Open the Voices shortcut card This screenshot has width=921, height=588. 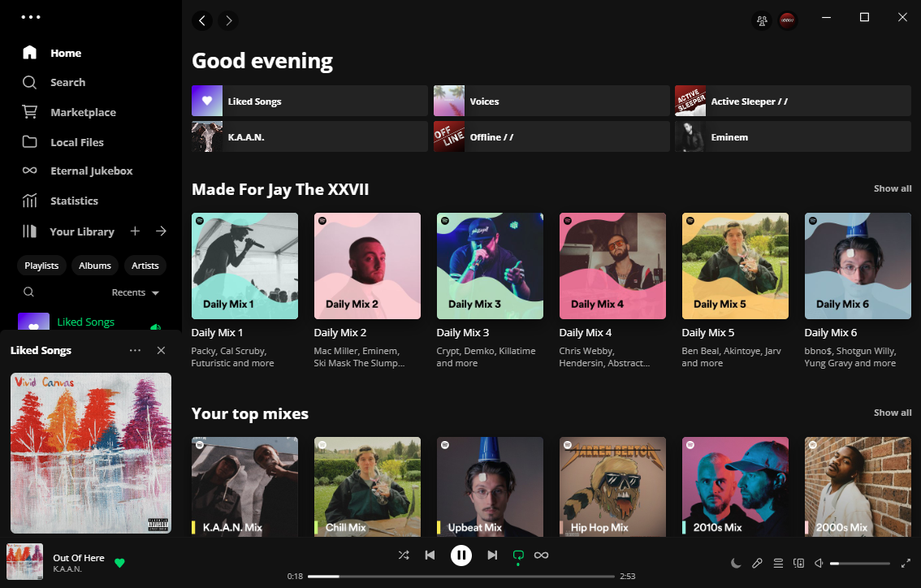click(551, 101)
